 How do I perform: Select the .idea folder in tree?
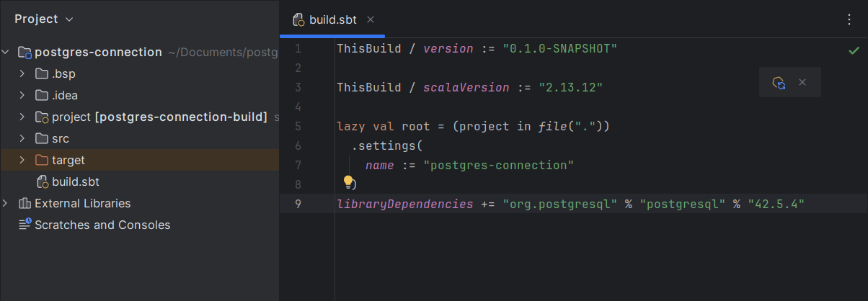click(x=64, y=95)
